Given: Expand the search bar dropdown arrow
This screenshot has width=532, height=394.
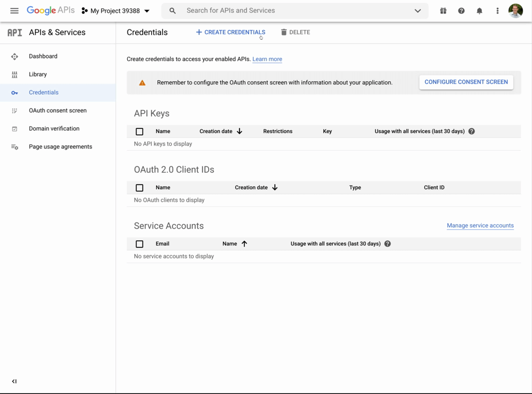Looking at the screenshot, I should tap(418, 11).
